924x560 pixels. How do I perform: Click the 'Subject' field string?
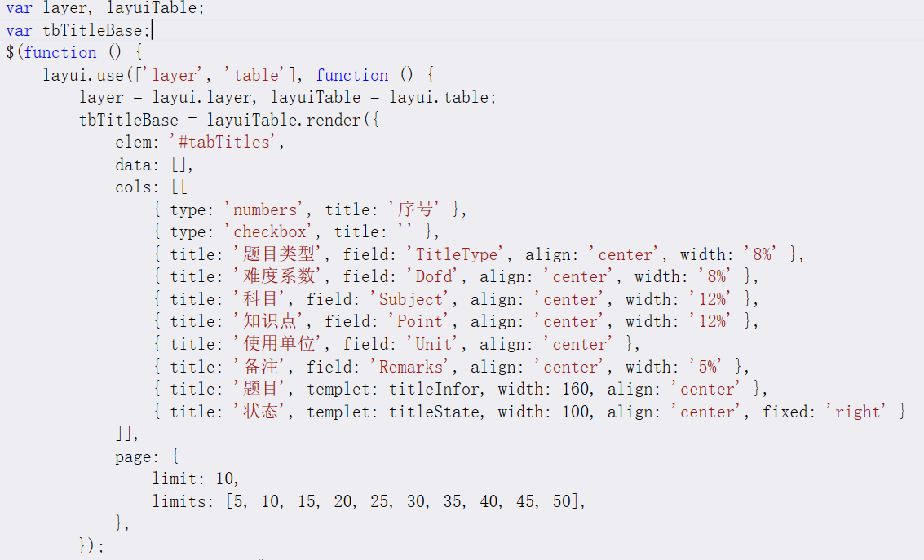pos(411,299)
